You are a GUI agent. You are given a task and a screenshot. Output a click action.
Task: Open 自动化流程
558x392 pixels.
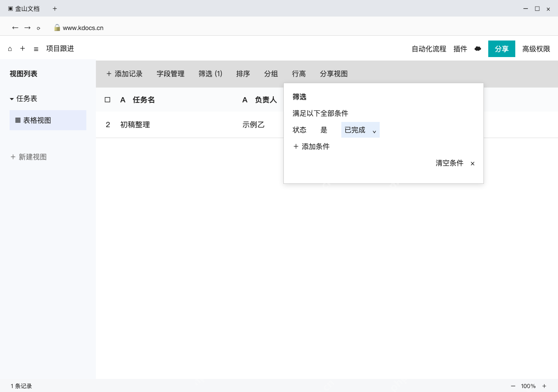pyautogui.click(x=429, y=49)
